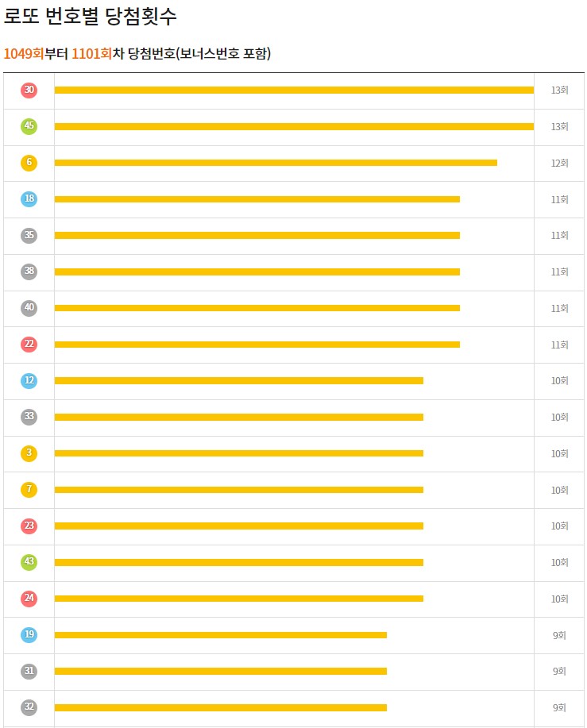Click the blue number 12 ball

pyautogui.click(x=29, y=381)
